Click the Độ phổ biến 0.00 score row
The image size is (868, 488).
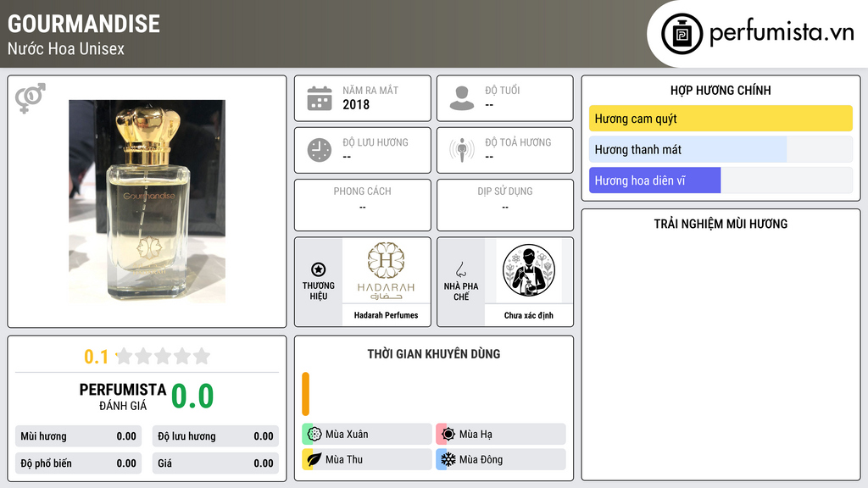point(78,463)
